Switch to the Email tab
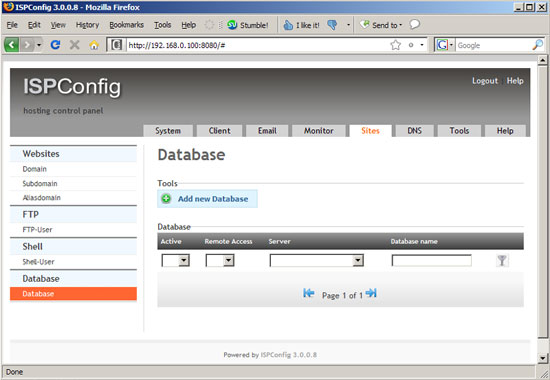The width and height of the screenshot is (550, 380). pyautogui.click(x=267, y=131)
